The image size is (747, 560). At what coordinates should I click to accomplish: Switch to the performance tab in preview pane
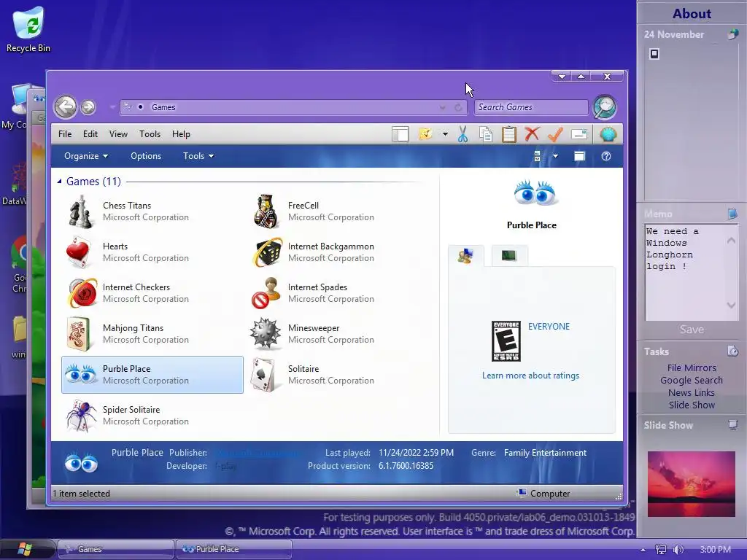[508, 256]
